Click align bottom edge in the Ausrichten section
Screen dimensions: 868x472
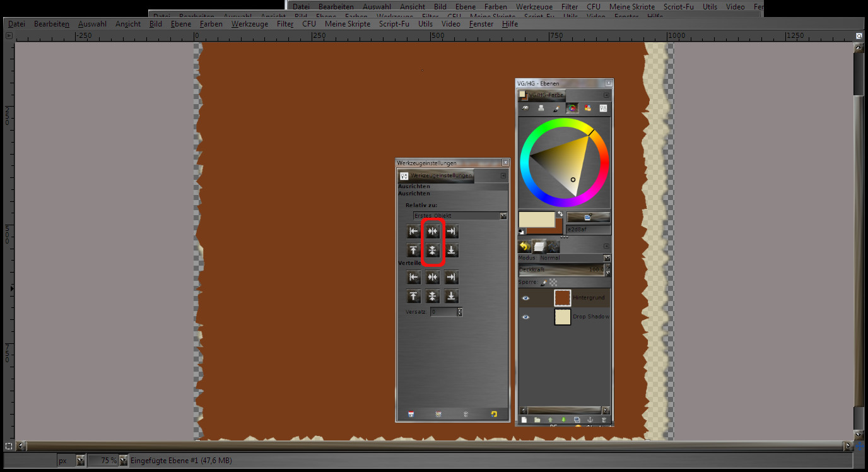(451, 251)
